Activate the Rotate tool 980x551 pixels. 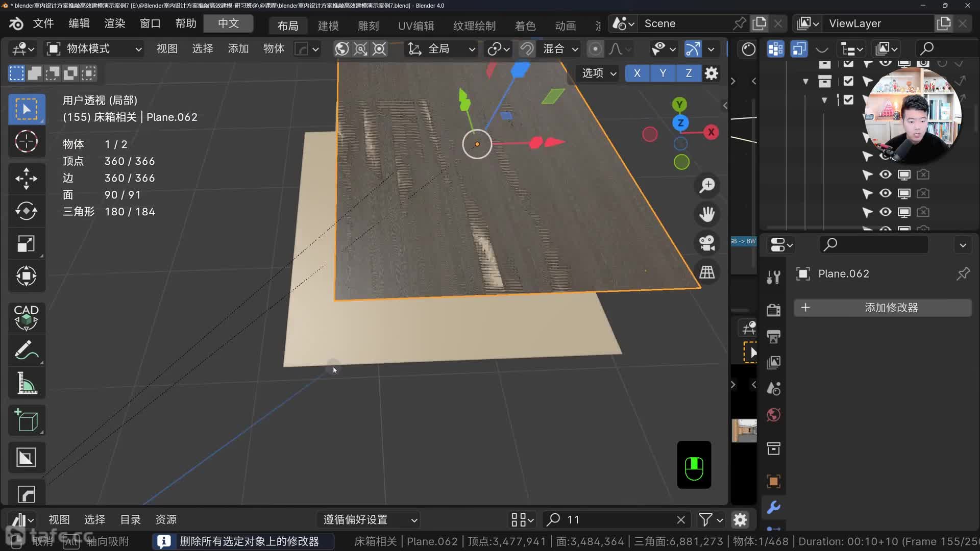(x=26, y=211)
